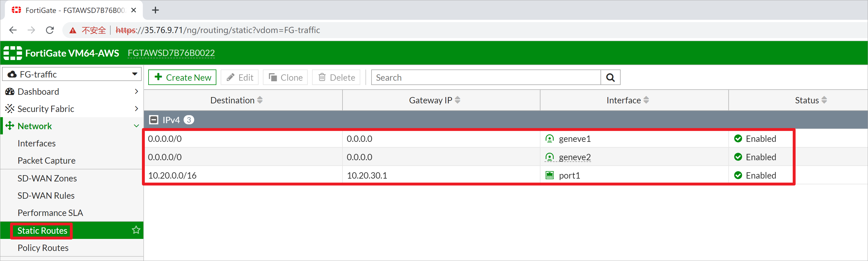
Task: Click the IPv4 count badge showing 3
Action: tap(189, 120)
